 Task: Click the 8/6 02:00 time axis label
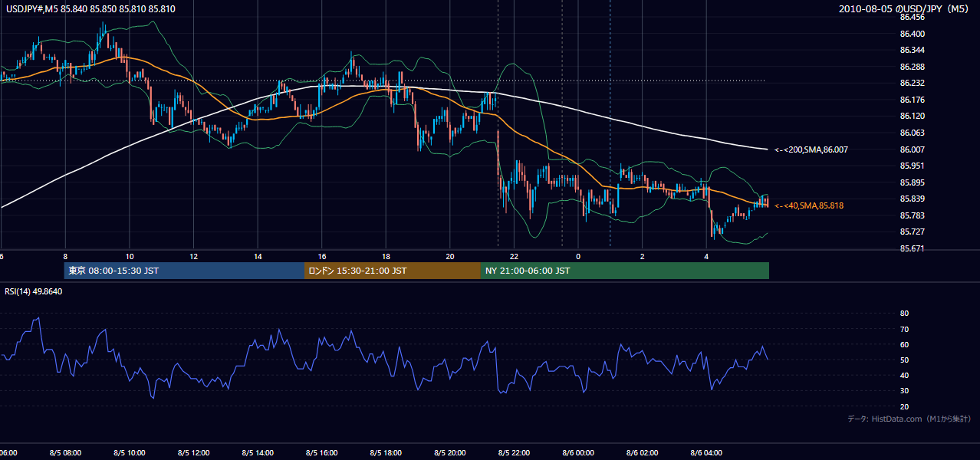coord(643,453)
